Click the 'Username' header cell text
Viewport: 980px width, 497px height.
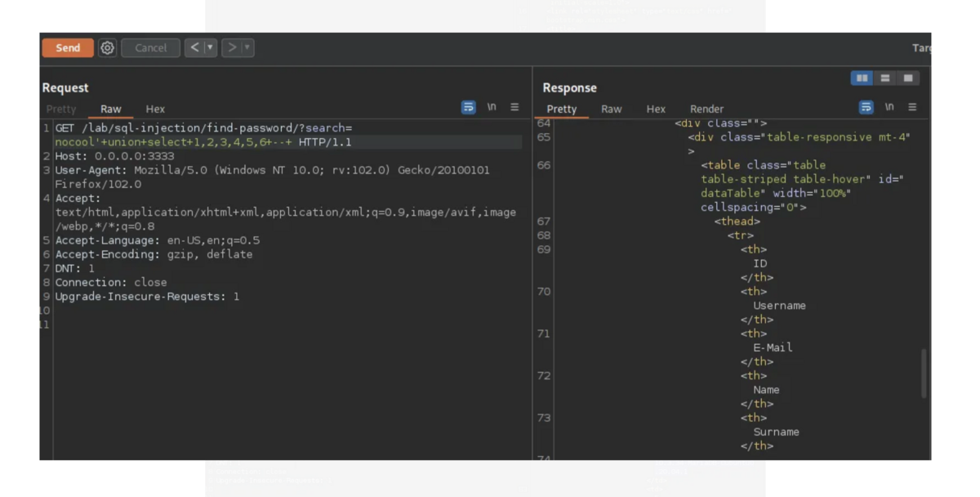[x=779, y=306]
